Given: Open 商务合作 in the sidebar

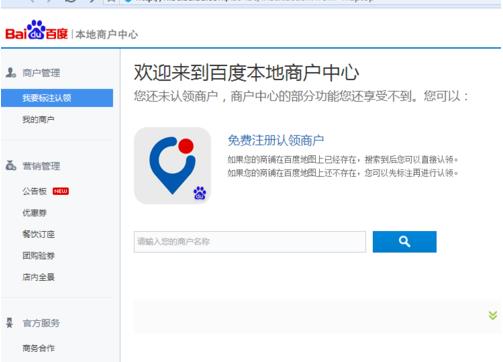Looking at the screenshot, I should click(x=38, y=348).
